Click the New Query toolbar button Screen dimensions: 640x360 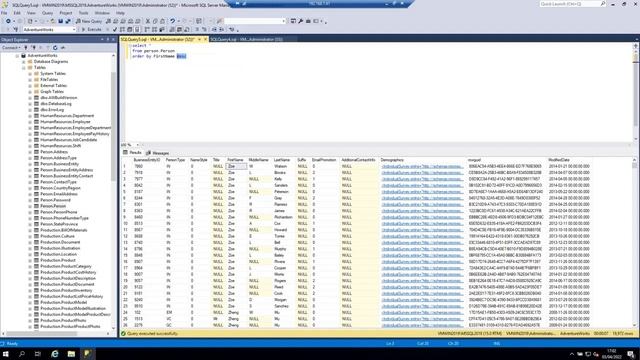click(x=89, y=21)
